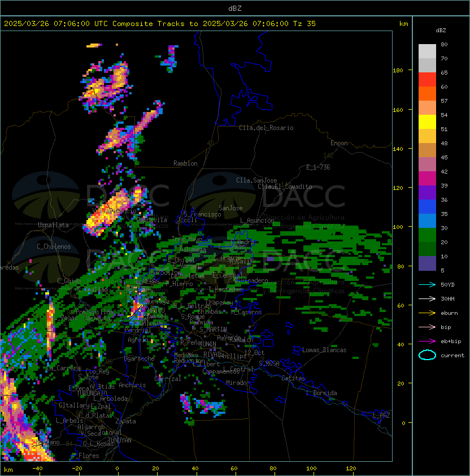Select the salmon swatch between 57 and 54

click(x=427, y=108)
